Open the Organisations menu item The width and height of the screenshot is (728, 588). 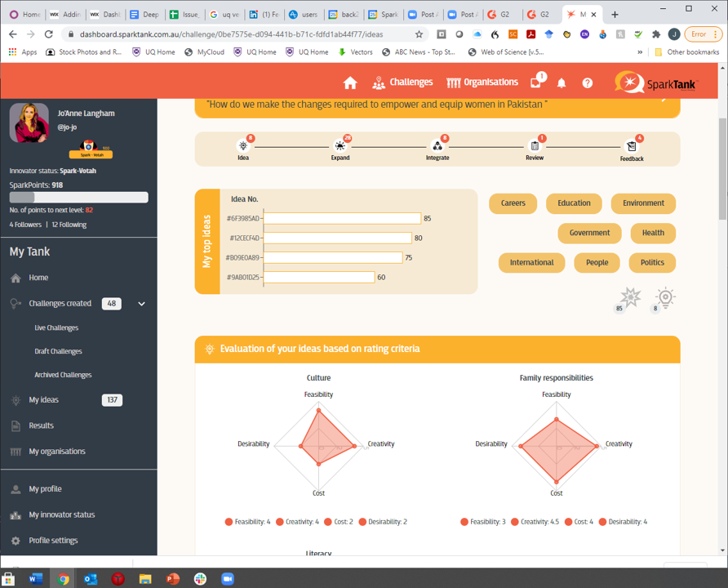pyautogui.click(x=482, y=82)
